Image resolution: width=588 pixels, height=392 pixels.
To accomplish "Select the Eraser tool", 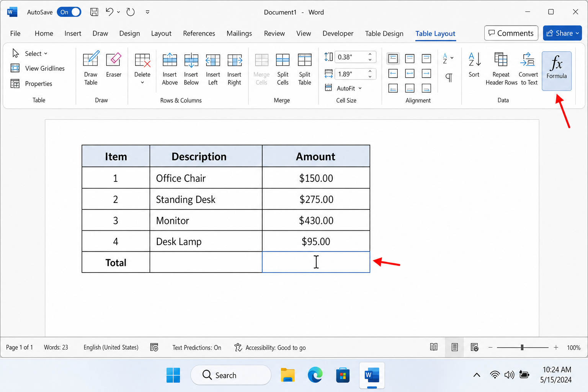I will coord(114,65).
